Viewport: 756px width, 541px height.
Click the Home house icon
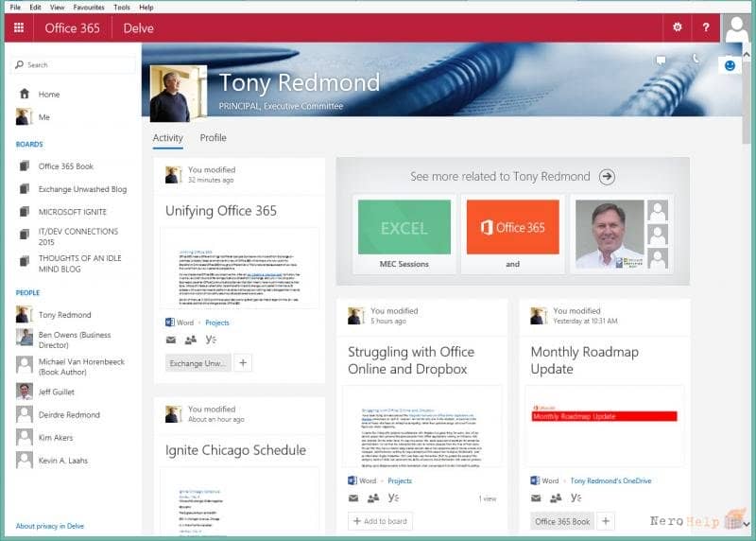[25, 94]
